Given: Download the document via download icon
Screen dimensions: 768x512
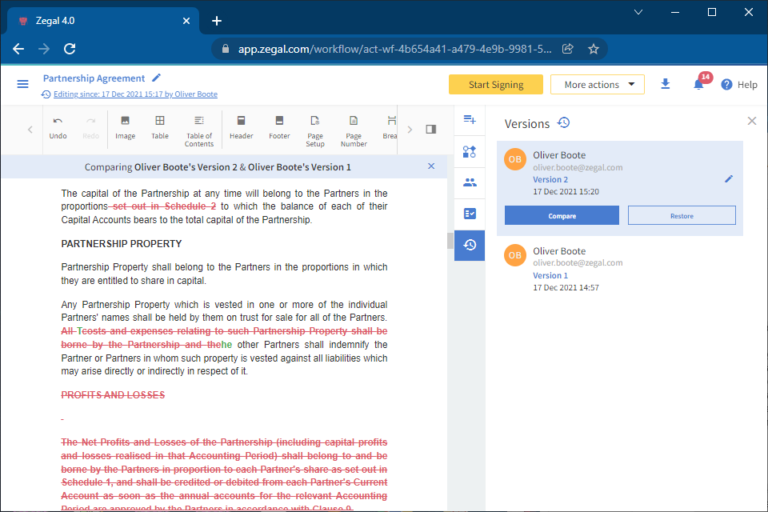Looking at the screenshot, I should [666, 84].
